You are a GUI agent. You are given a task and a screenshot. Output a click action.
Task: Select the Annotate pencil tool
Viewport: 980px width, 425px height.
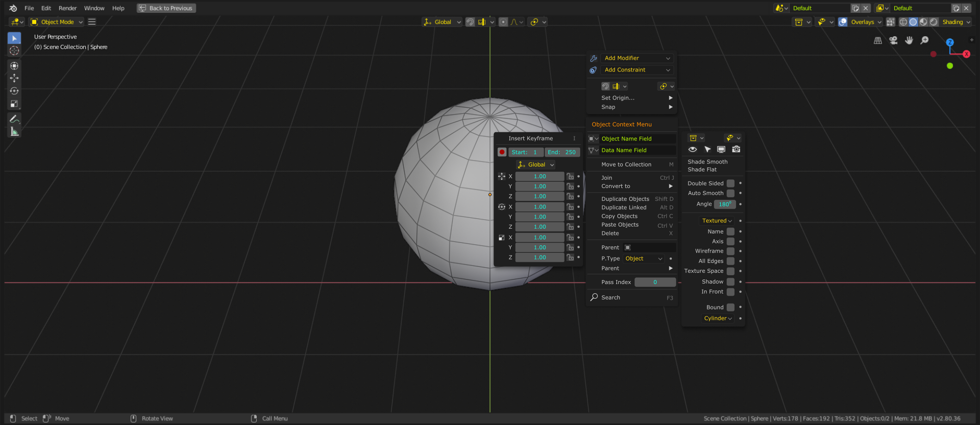coord(14,119)
